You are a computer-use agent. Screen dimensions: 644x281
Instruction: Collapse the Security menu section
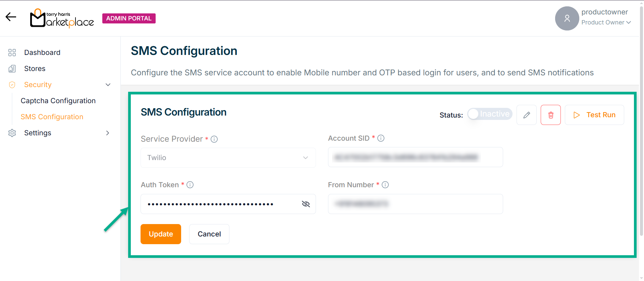coord(108,85)
